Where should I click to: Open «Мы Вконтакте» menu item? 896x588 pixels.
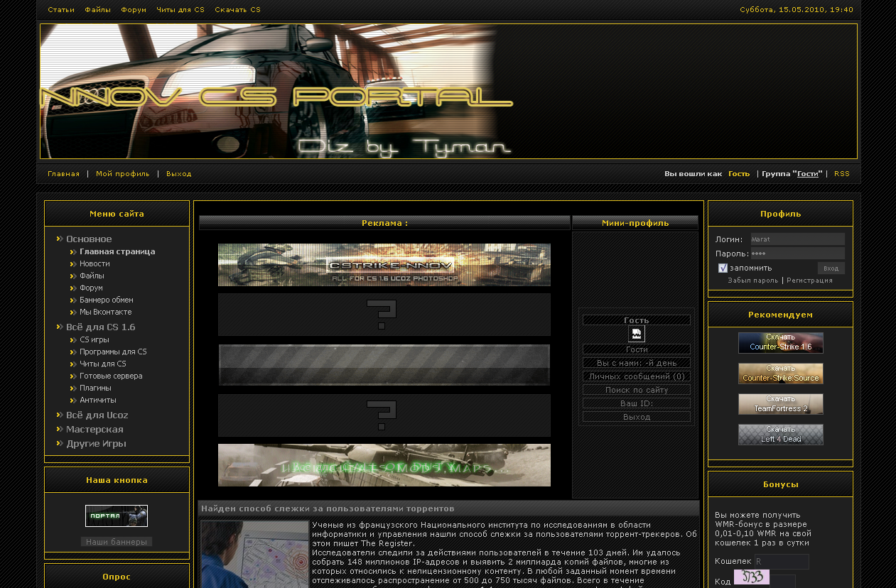[106, 312]
